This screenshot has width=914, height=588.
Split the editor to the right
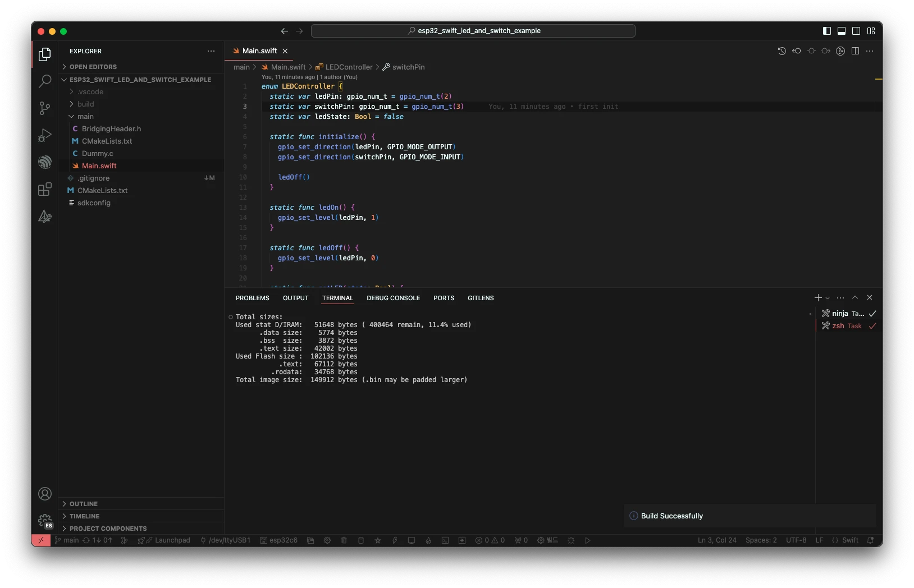click(855, 51)
